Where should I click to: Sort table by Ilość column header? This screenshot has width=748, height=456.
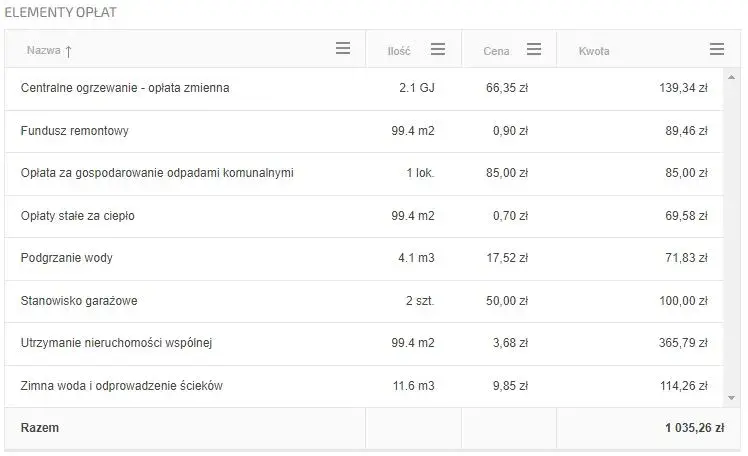coord(399,51)
